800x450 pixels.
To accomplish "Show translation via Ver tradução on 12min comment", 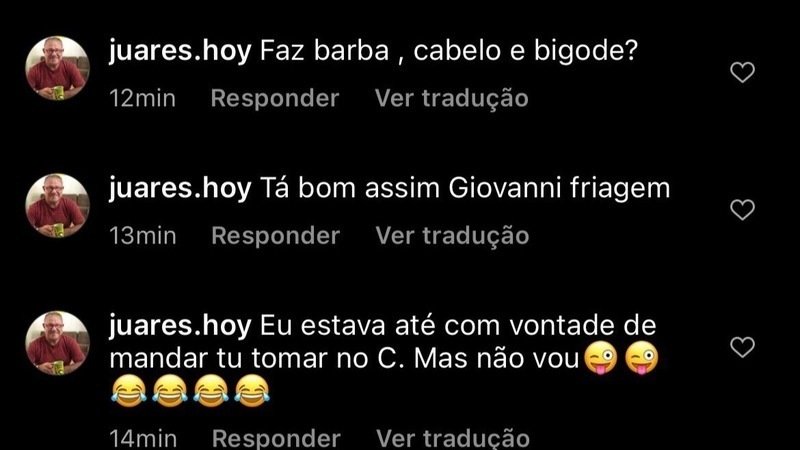I will 452,98.
